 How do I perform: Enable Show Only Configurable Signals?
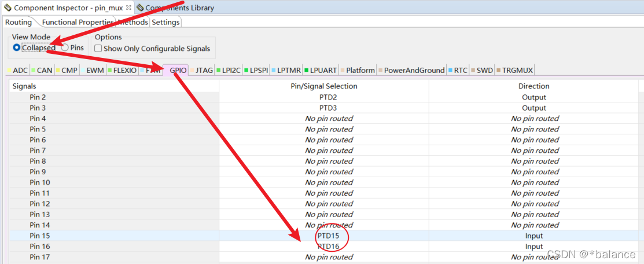point(98,49)
